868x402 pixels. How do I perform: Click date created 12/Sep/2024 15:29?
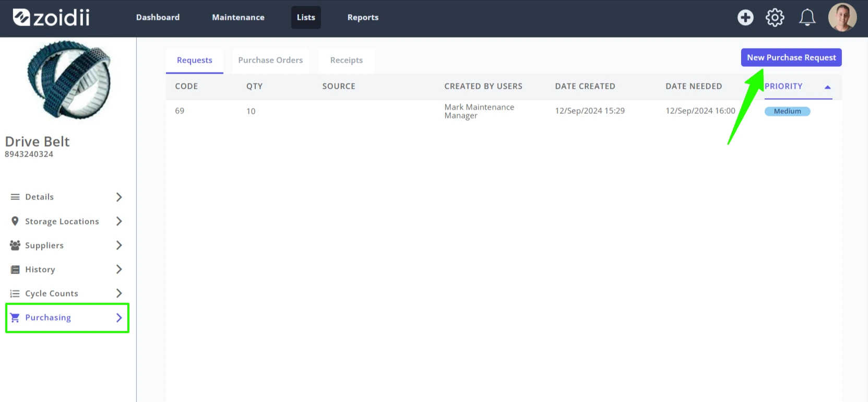pos(590,111)
